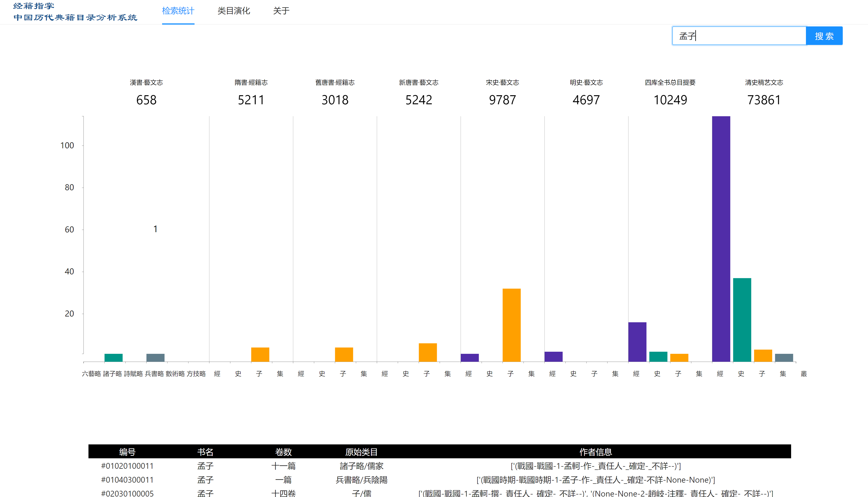Click the teal 清史稿 史 bar
The height and width of the screenshot is (497, 868).
click(x=742, y=320)
